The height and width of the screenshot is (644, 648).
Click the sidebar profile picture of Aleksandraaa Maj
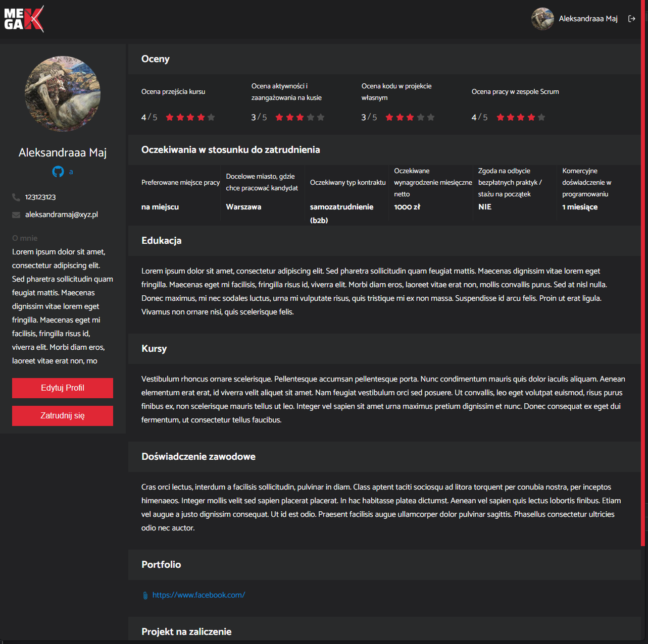click(x=62, y=94)
